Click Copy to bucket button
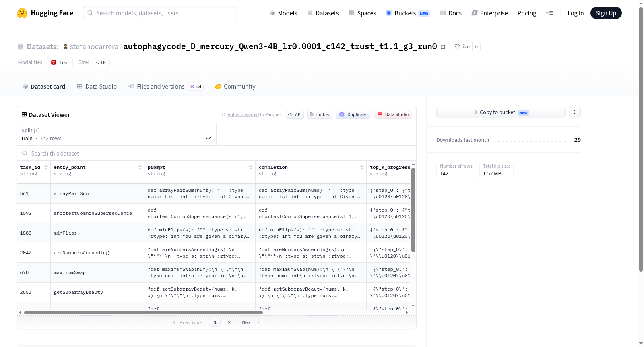This screenshot has height=347, width=644. coord(501,112)
